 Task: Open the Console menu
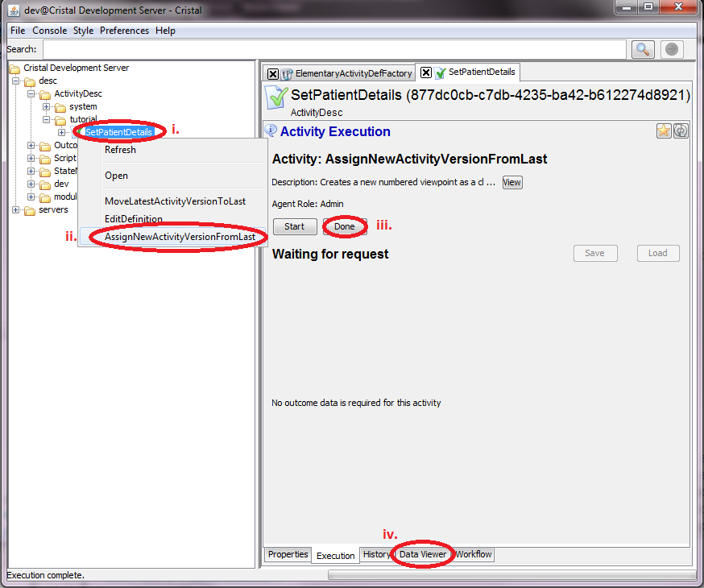pyautogui.click(x=49, y=31)
